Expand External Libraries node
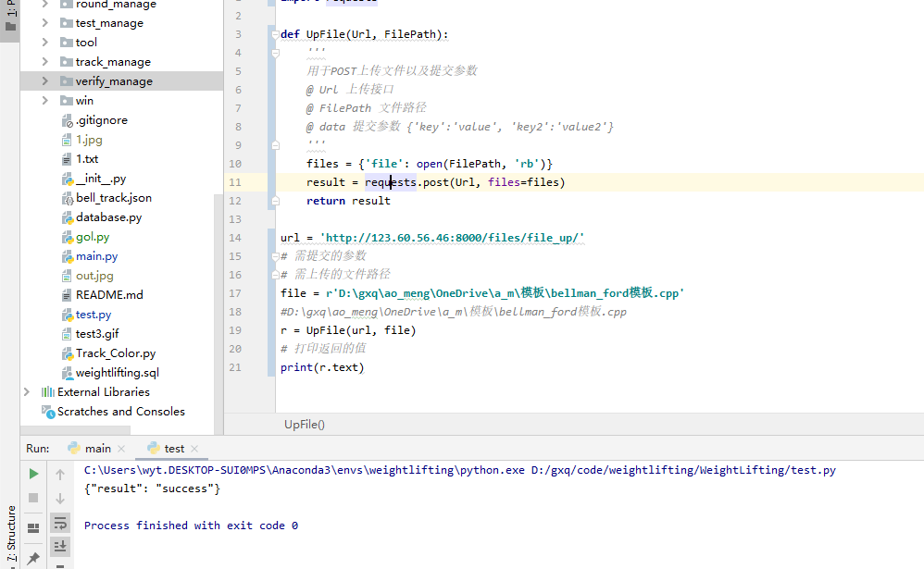924x569 pixels. click(27, 391)
